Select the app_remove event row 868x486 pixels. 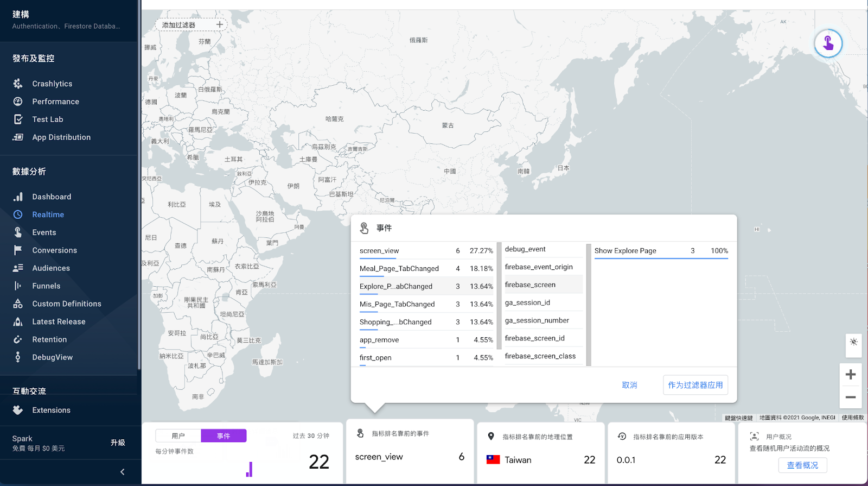click(x=426, y=340)
